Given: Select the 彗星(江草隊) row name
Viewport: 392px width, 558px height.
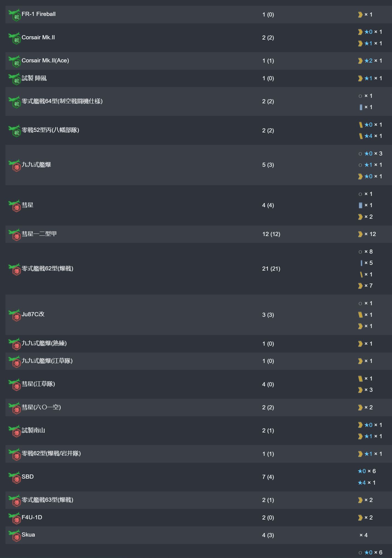Looking at the screenshot, I should coord(38,384).
